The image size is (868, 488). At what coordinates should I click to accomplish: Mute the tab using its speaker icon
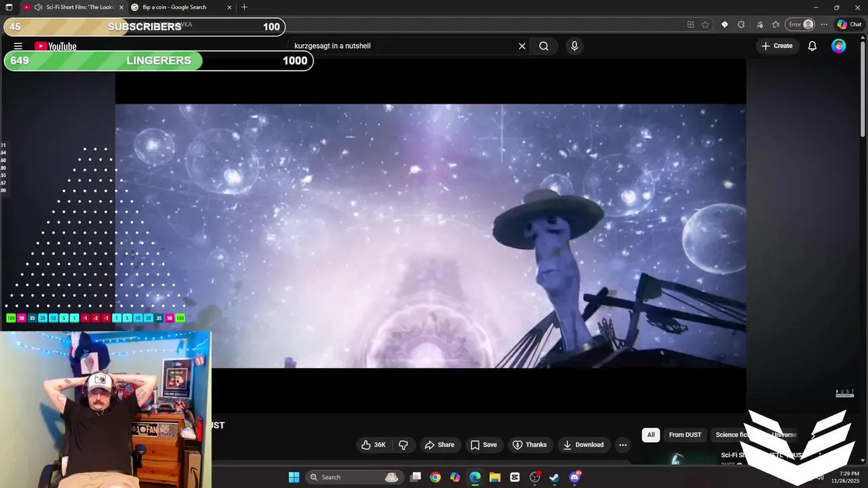pyautogui.click(x=38, y=7)
